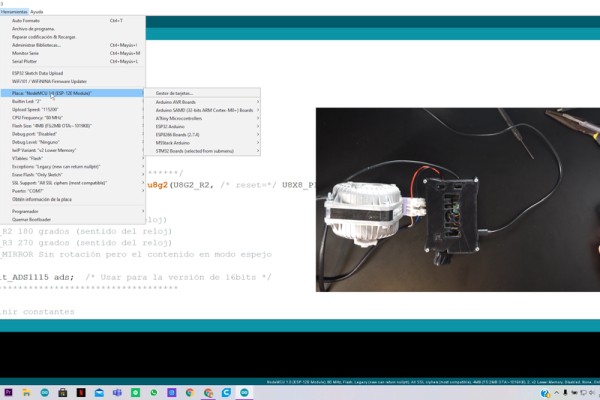Expand ATtiny Microcontrollers board group
The height and width of the screenshot is (400, 600).
tap(202, 119)
